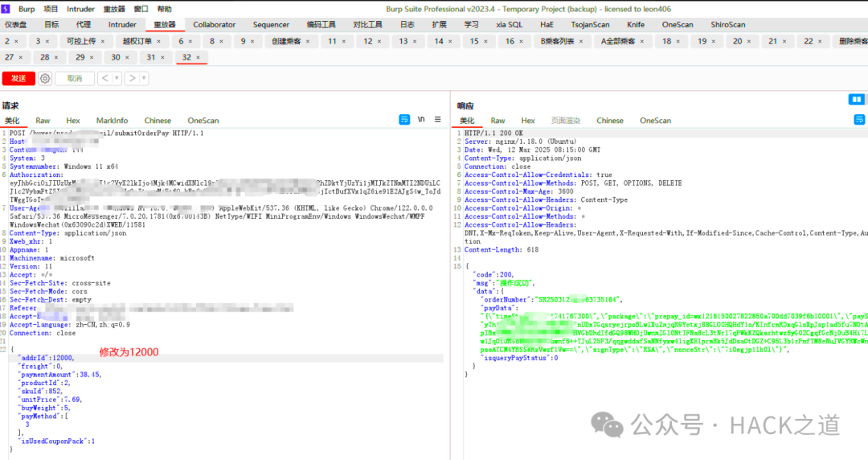868x460 pixels.
Task: Open response OneScan view
Action: tap(656, 121)
